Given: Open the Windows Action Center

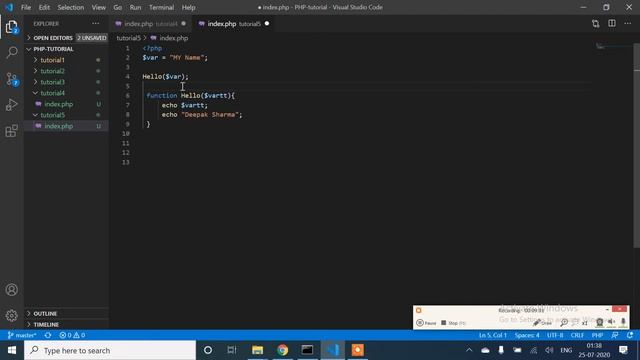Looking at the screenshot, I should coord(623,350).
